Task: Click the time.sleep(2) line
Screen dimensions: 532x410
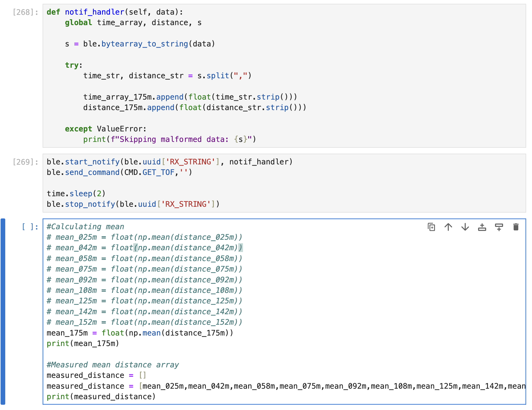Action: (x=76, y=194)
